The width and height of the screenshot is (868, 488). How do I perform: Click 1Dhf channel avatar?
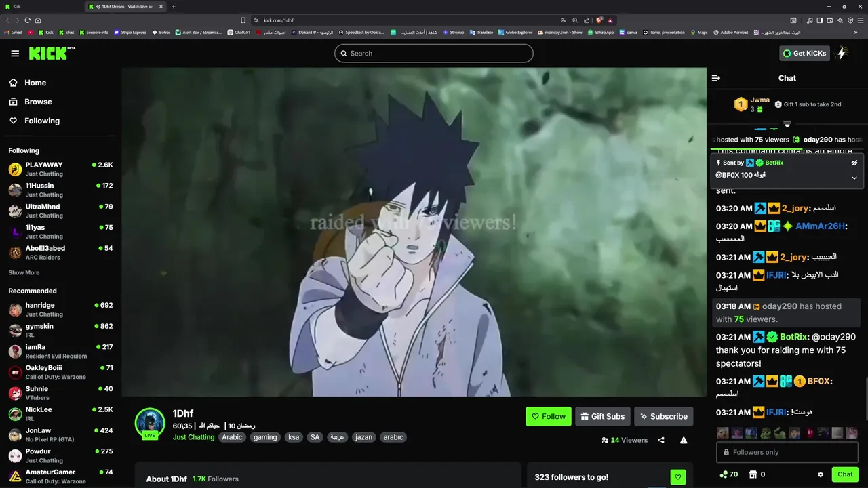150,423
